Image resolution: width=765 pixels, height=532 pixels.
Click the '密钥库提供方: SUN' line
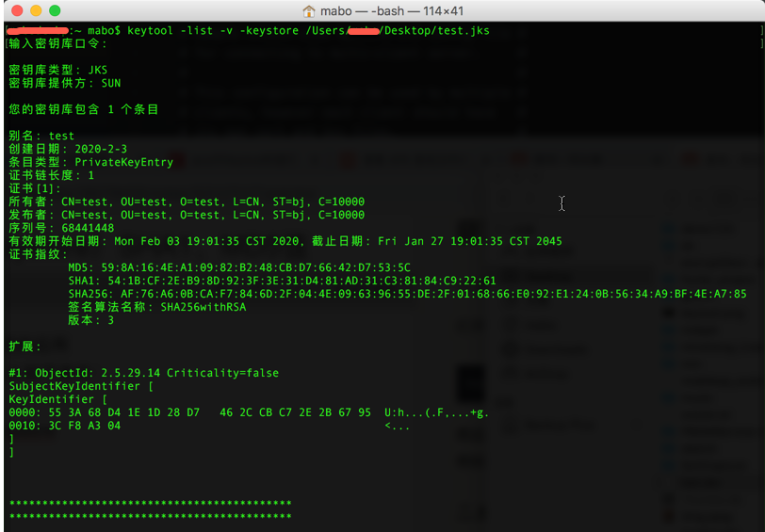click(64, 83)
